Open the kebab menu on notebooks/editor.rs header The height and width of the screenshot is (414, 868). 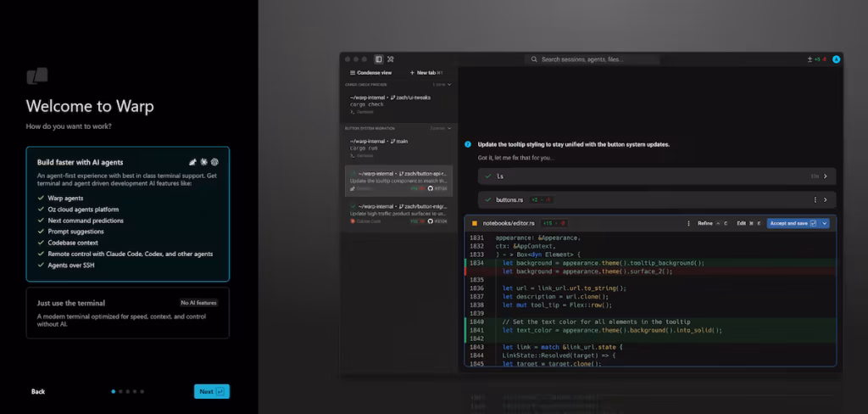click(x=688, y=223)
